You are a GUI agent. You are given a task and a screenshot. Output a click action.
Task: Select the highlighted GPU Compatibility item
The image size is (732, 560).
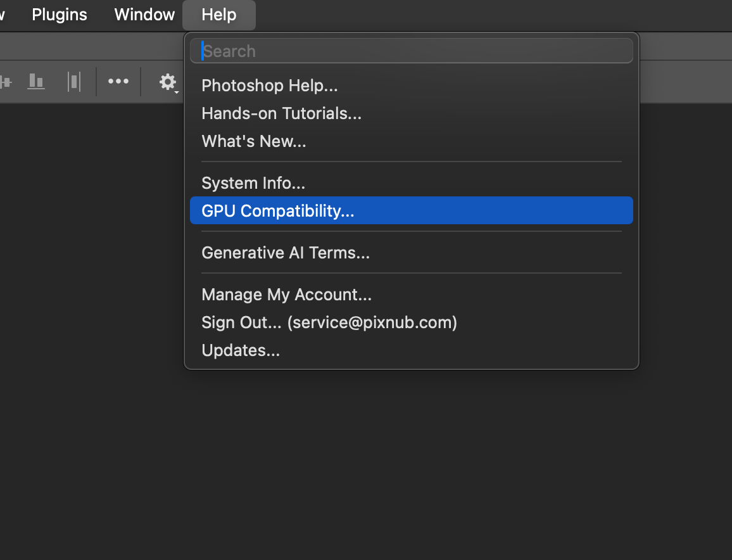click(278, 211)
